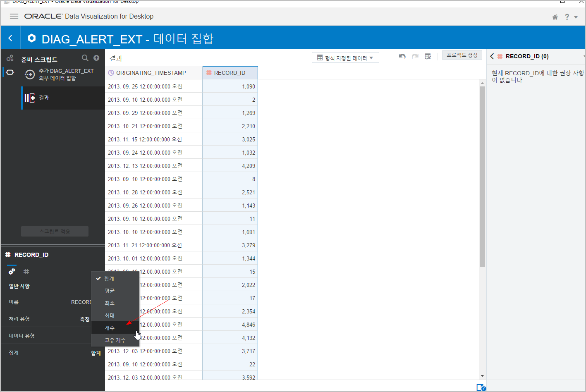
Task: Choose 고유 개수 aggregation option
Action: point(115,340)
